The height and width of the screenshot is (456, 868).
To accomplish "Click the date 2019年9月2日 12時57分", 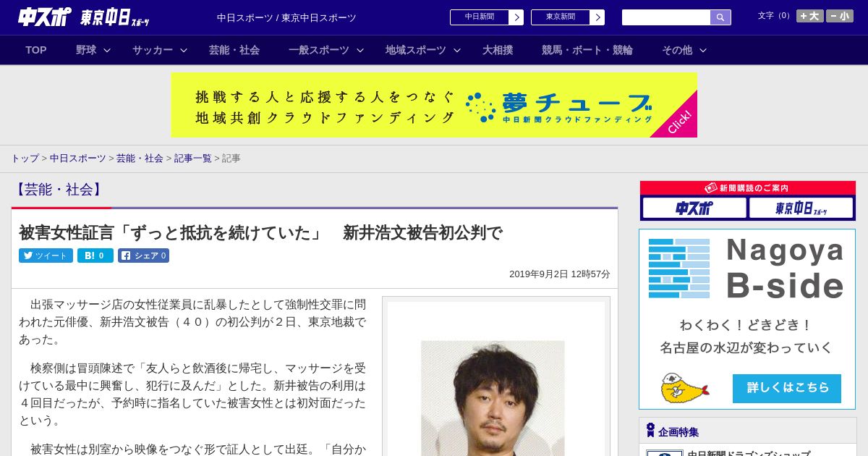I will [x=560, y=274].
